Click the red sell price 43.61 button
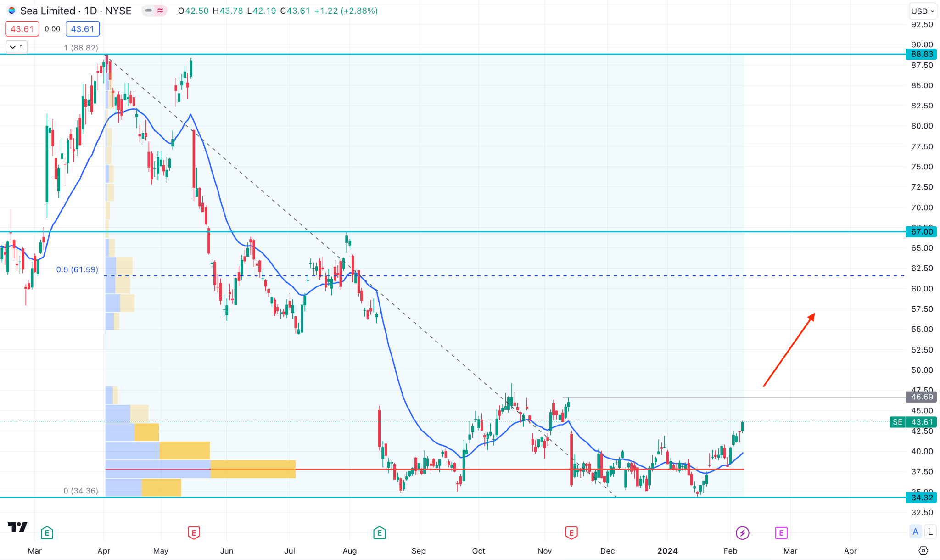Viewport: 940px width, 560px height. [x=22, y=29]
